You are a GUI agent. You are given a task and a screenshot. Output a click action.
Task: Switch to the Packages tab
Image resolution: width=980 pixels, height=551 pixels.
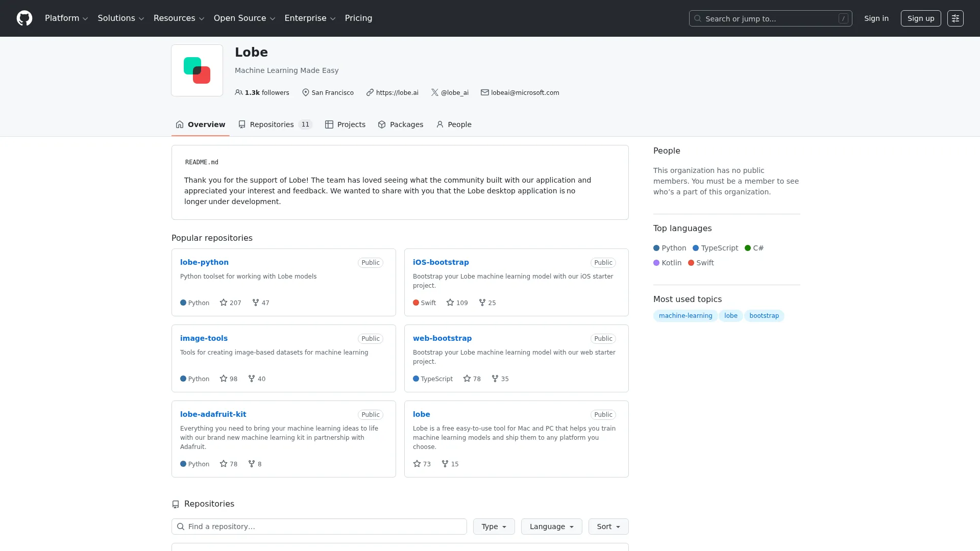point(401,124)
